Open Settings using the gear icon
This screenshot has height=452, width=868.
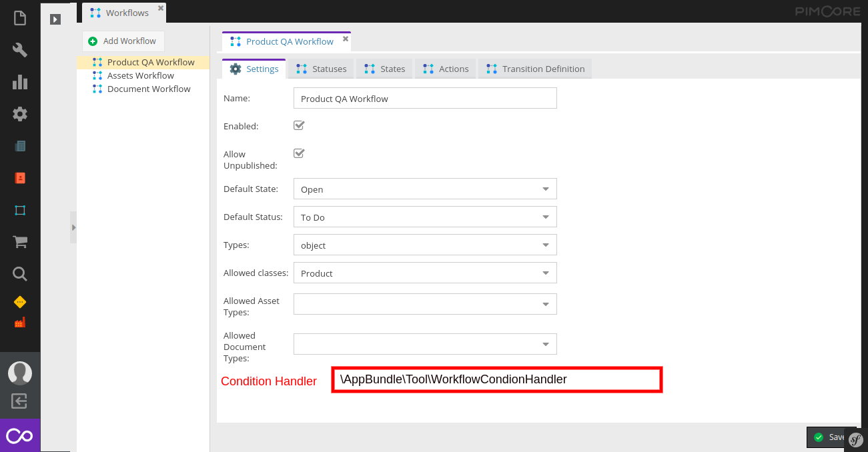[19, 113]
